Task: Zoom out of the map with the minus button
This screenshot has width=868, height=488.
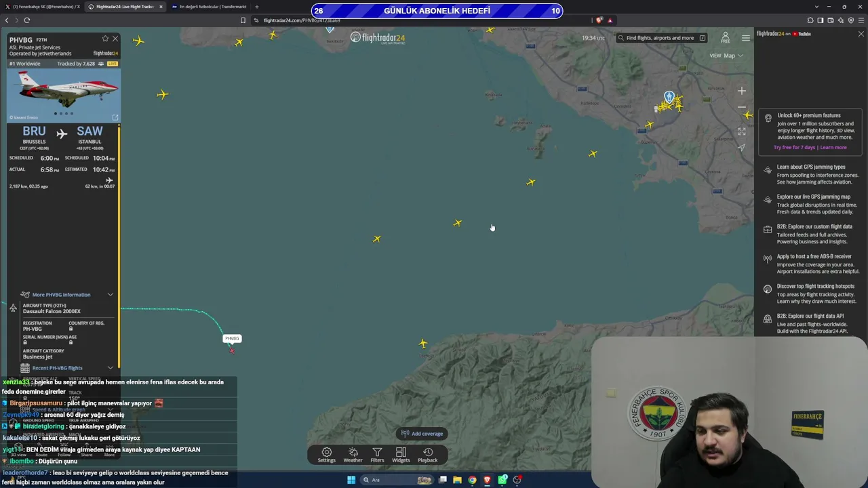Action: tap(742, 107)
